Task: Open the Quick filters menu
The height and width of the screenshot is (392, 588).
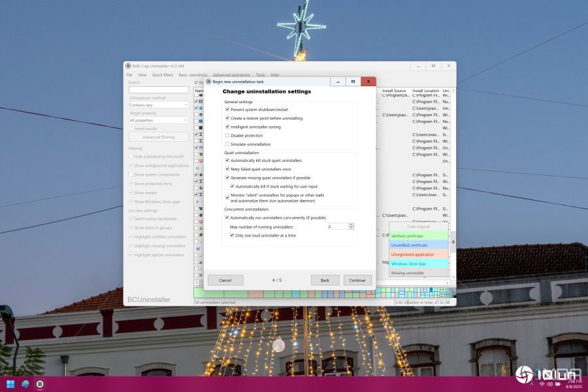Action: pyautogui.click(x=163, y=75)
